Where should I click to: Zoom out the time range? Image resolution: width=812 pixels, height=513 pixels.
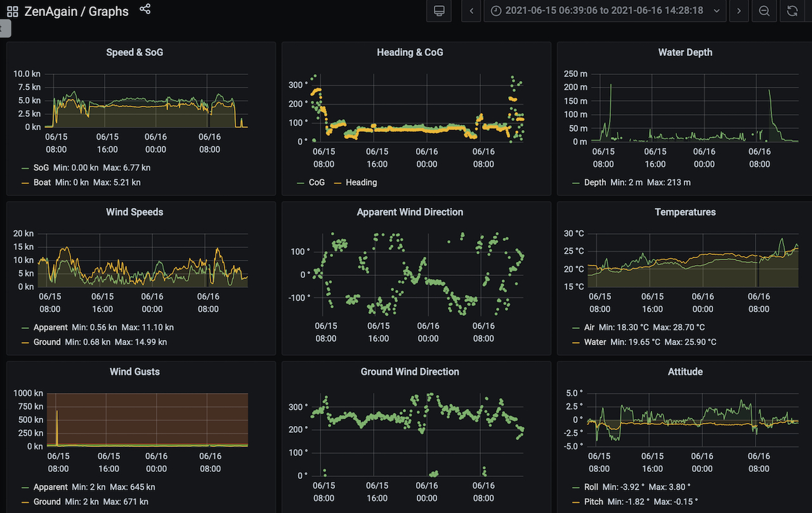[764, 11]
